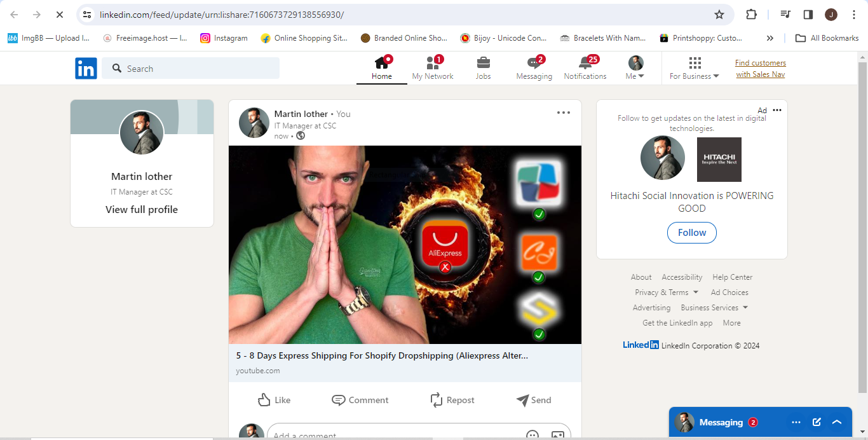Click Get the LinkedIn app link
868x440 pixels.
pos(677,323)
